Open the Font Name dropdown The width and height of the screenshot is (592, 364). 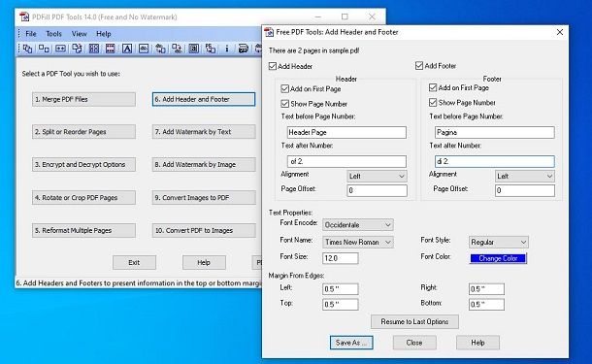[358, 242]
